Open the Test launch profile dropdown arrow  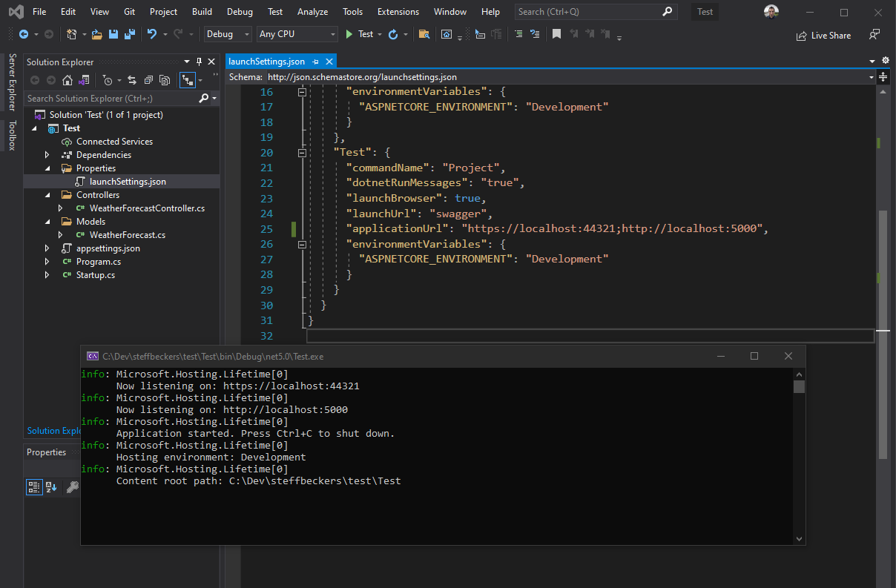380,34
